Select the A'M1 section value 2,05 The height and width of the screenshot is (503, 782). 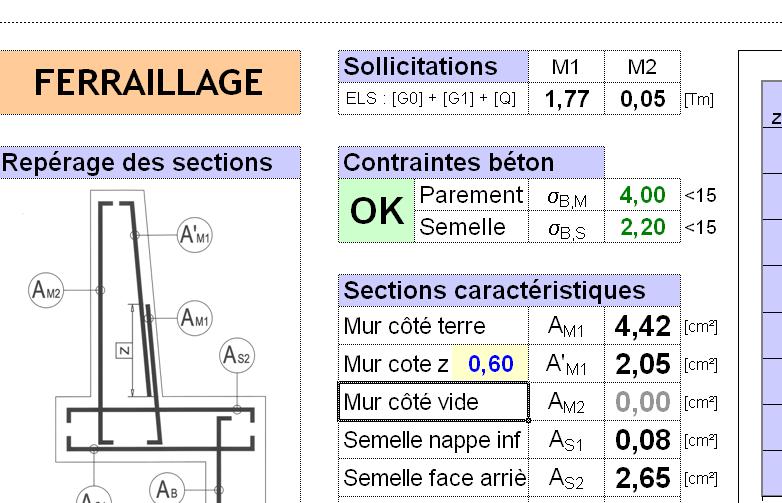tap(642, 364)
